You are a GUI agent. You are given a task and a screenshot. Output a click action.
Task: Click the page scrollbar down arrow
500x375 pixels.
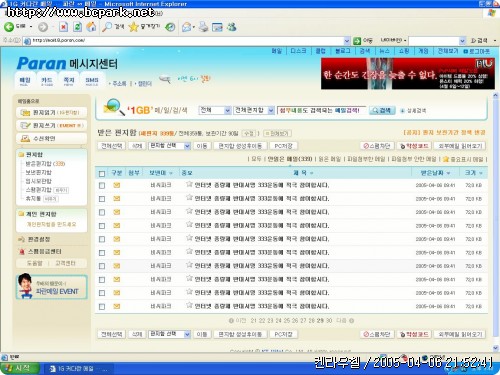coord(495,348)
